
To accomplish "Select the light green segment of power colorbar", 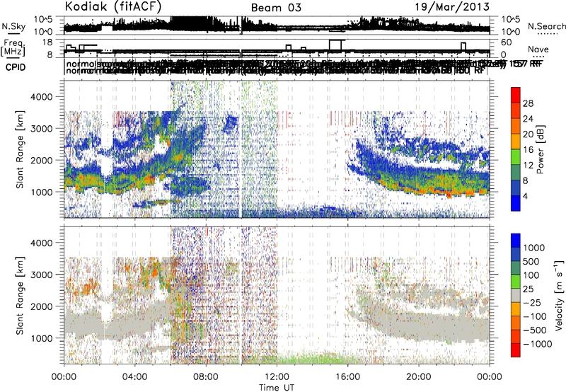I will pyautogui.click(x=516, y=157).
